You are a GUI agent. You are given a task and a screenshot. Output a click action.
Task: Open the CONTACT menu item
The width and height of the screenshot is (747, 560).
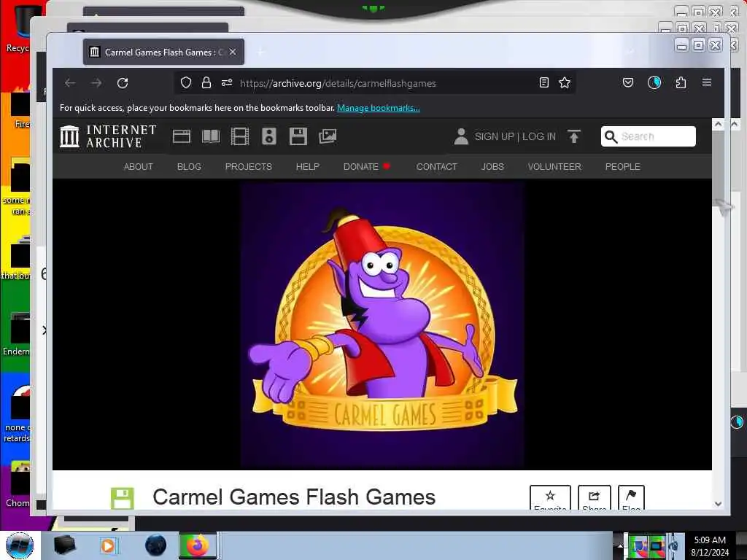coord(436,167)
